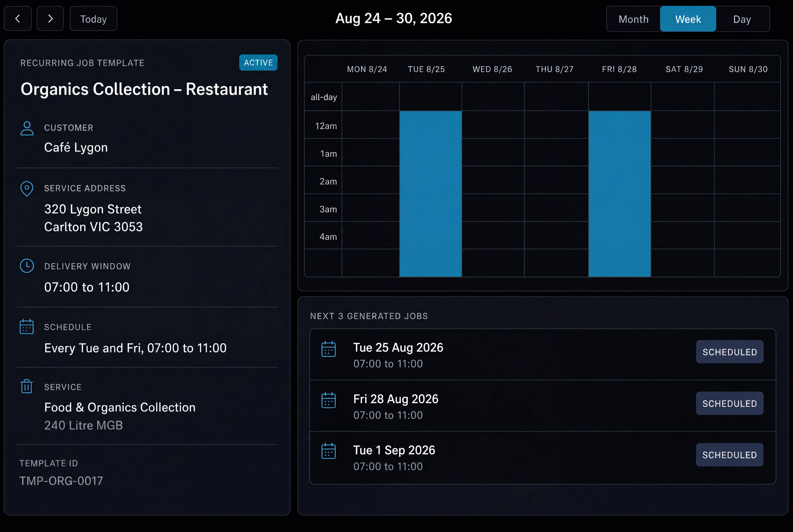793x532 pixels.
Task: Go to previous week with left chevron
Action: pyautogui.click(x=18, y=19)
